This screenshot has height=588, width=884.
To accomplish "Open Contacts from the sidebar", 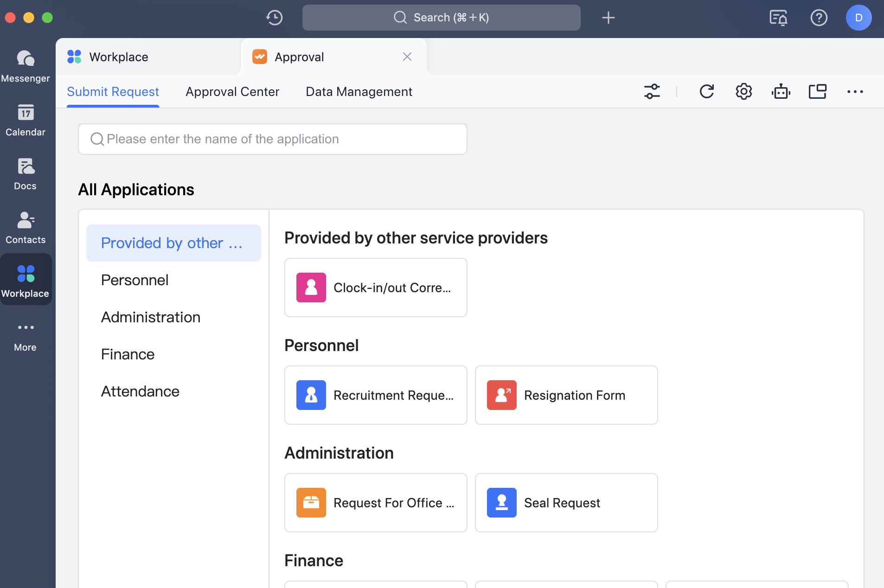I will [x=25, y=227].
